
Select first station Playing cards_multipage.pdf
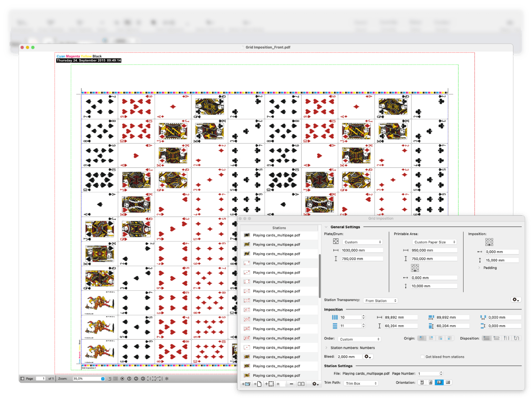pos(279,235)
